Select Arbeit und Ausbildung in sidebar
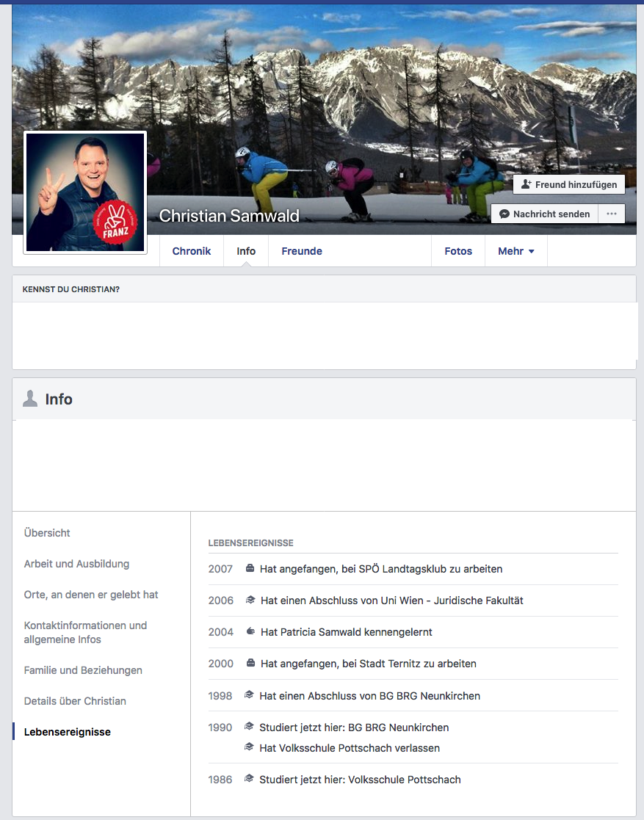644x820 pixels. tap(76, 564)
